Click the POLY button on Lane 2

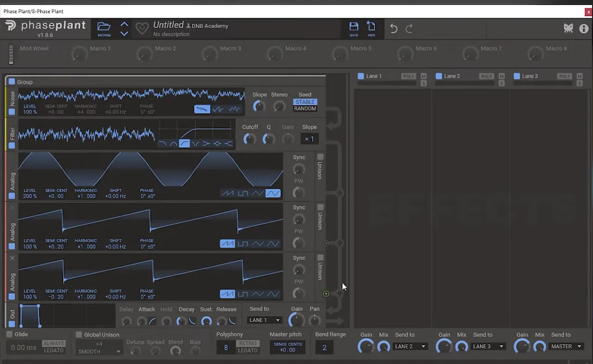point(486,76)
